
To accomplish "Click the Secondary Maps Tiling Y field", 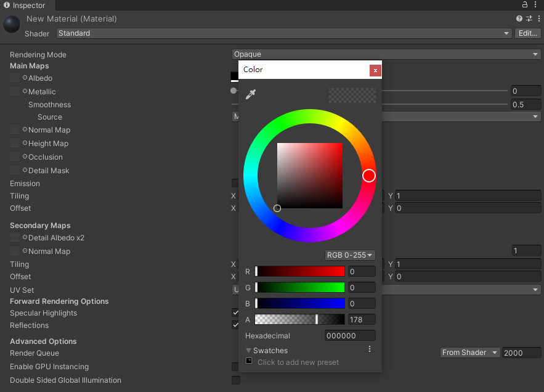I will click(468, 264).
